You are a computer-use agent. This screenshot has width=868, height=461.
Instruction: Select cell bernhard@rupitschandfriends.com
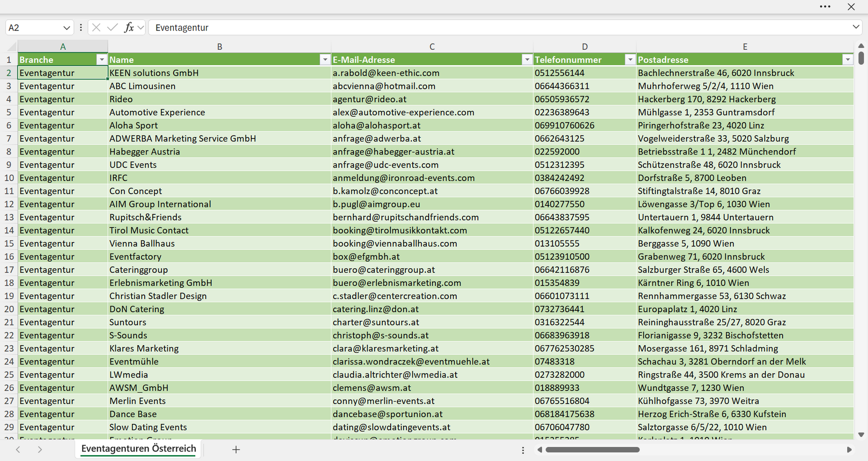pos(432,217)
